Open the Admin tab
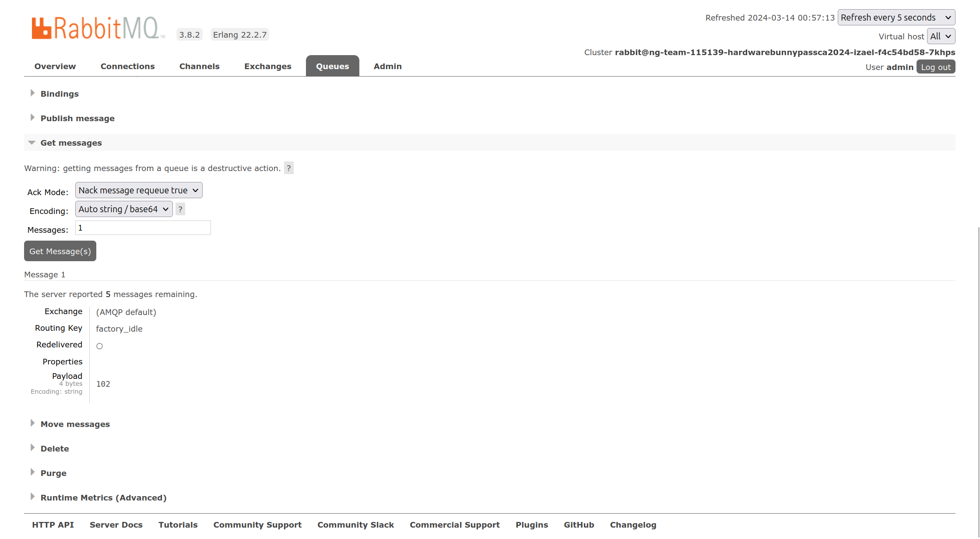 pos(388,66)
